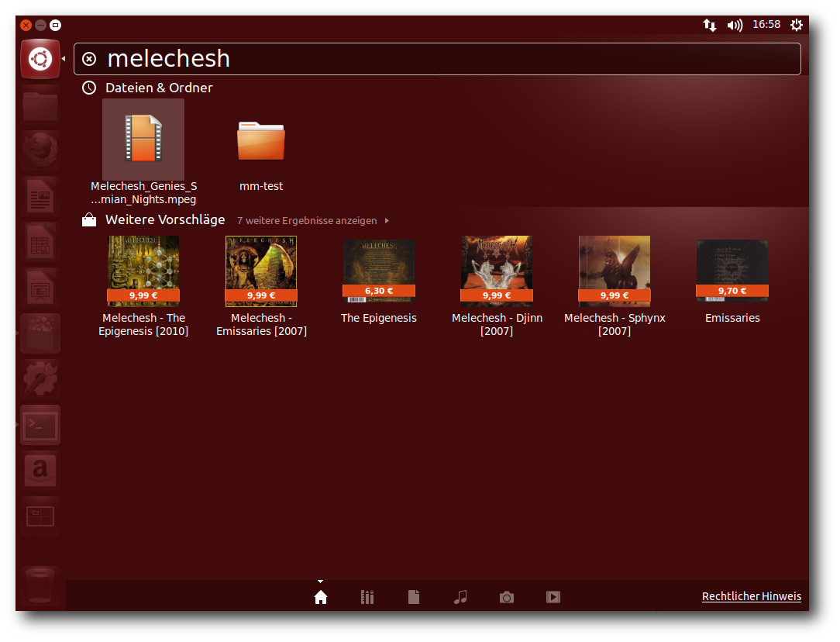The image size is (840, 642).
Task: Switch to the Photos lens
Action: pos(507,597)
